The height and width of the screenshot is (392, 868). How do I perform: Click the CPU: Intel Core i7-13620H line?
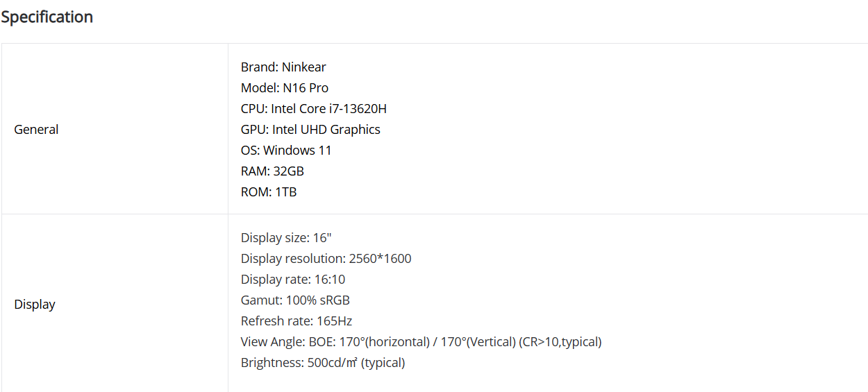tap(314, 108)
